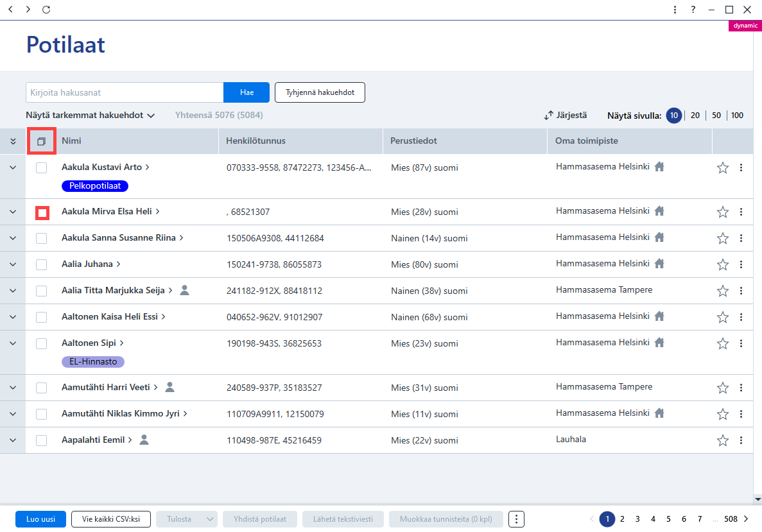Click home icon in Aaltonen Kaisa Heli Essi row
This screenshot has width=762, height=532.
coord(659,316)
